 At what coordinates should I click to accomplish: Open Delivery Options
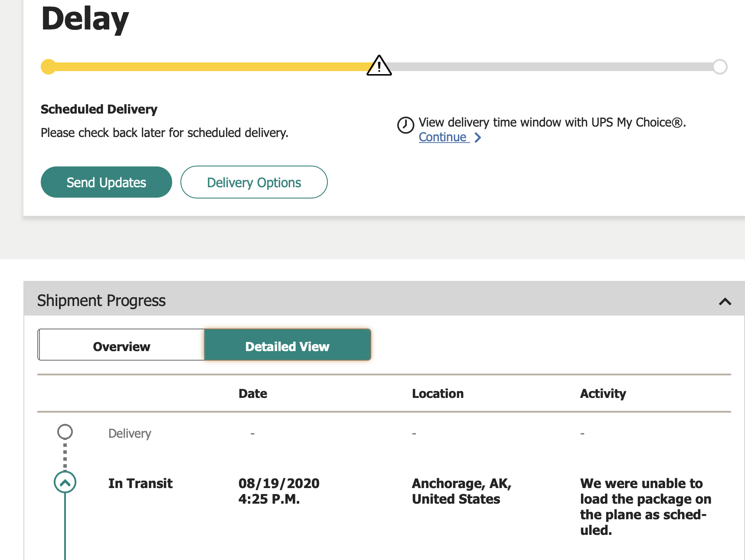[x=254, y=182]
